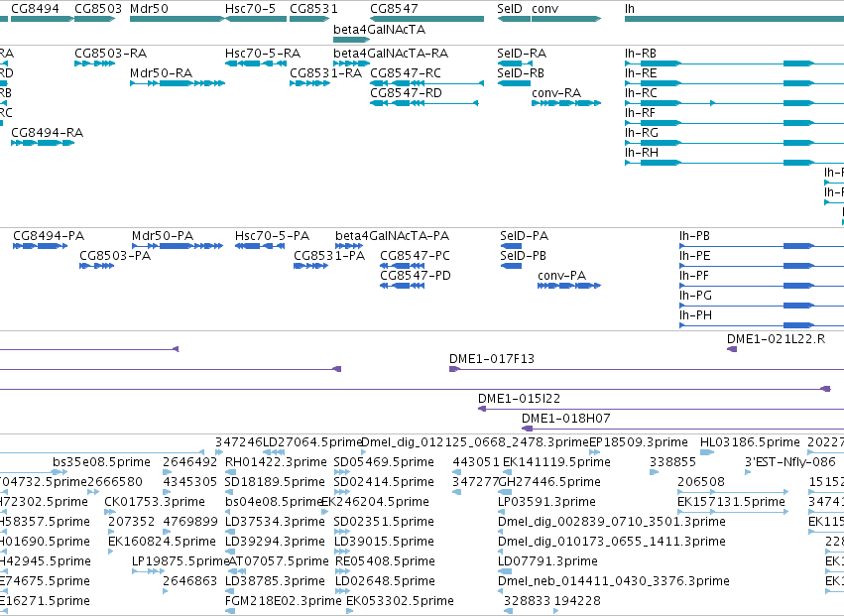Select the SelD-PB protein feature

(511, 266)
